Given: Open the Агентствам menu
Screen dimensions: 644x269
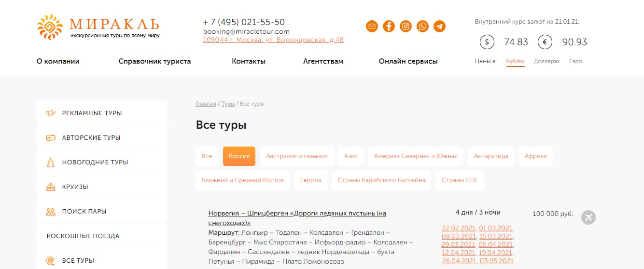Looking at the screenshot, I should coord(323,61).
